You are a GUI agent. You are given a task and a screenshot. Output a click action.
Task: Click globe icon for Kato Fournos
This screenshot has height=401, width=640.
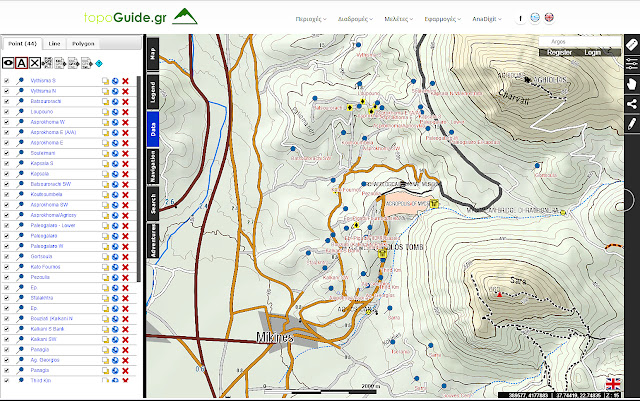[x=115, y=267]
